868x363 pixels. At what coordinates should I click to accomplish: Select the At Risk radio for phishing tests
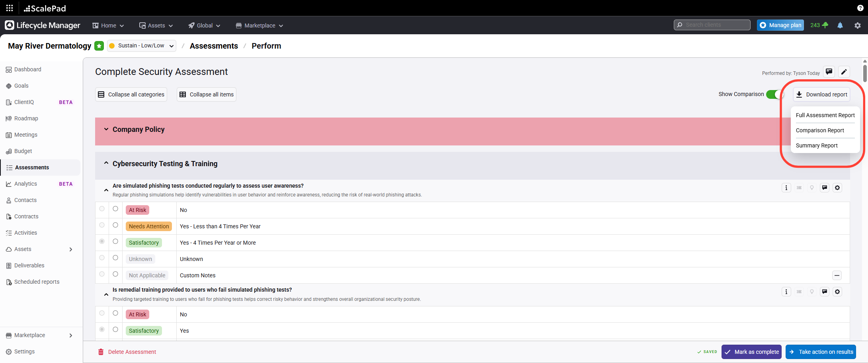pos(115,209)
